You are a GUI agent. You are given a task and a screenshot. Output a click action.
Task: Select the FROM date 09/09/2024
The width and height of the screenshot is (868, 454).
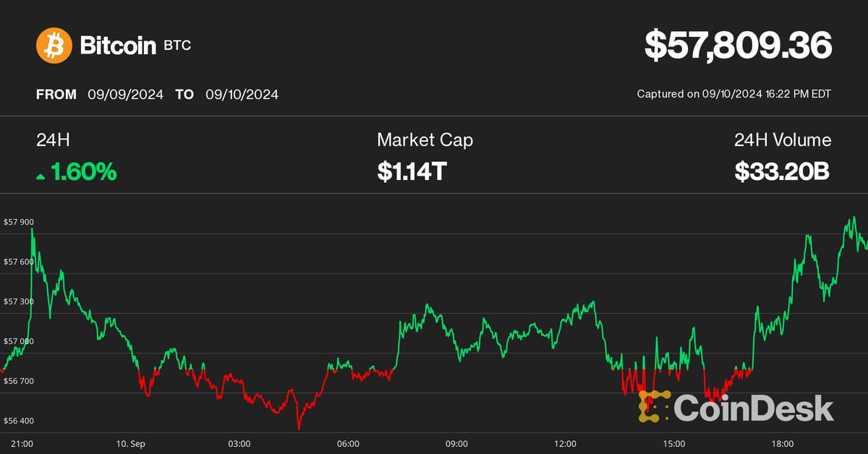(x=126, y=95)
